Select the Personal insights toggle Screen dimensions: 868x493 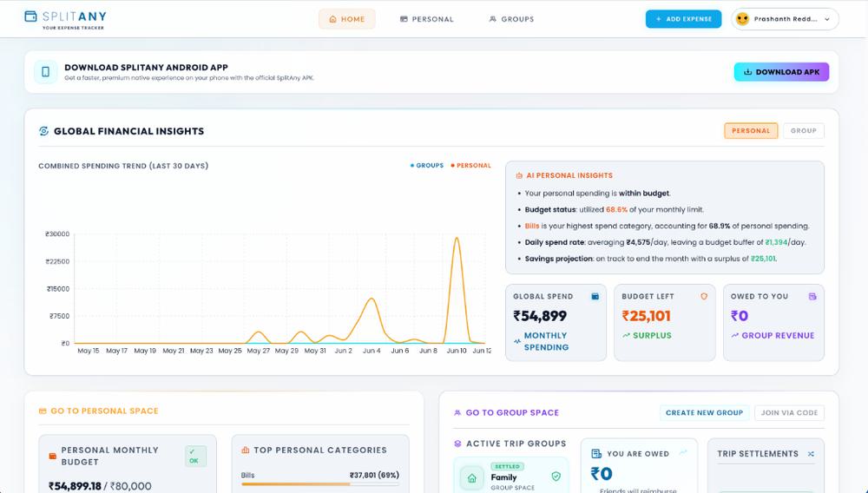(751, 130)
